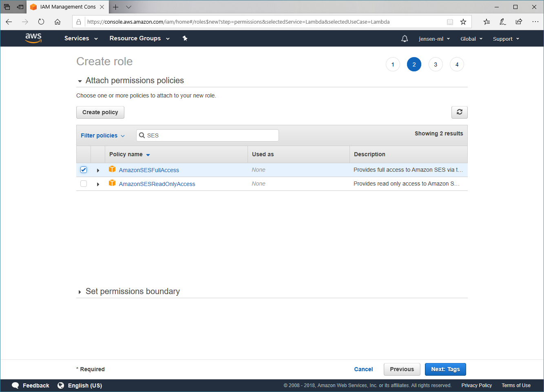Open the notifications bell
Image resolution: width=544 pixels, height=392 pixels.
pos(405,39)
